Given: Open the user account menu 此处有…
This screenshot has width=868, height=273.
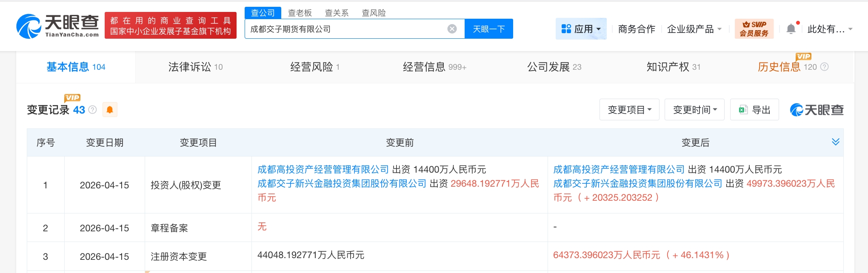Looking at the screenshot, I should (830, 29).
